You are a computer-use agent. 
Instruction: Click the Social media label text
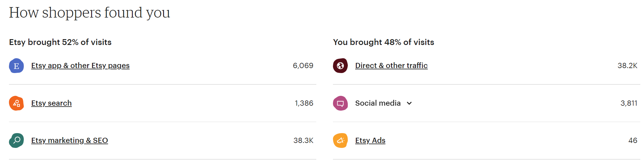378,103
